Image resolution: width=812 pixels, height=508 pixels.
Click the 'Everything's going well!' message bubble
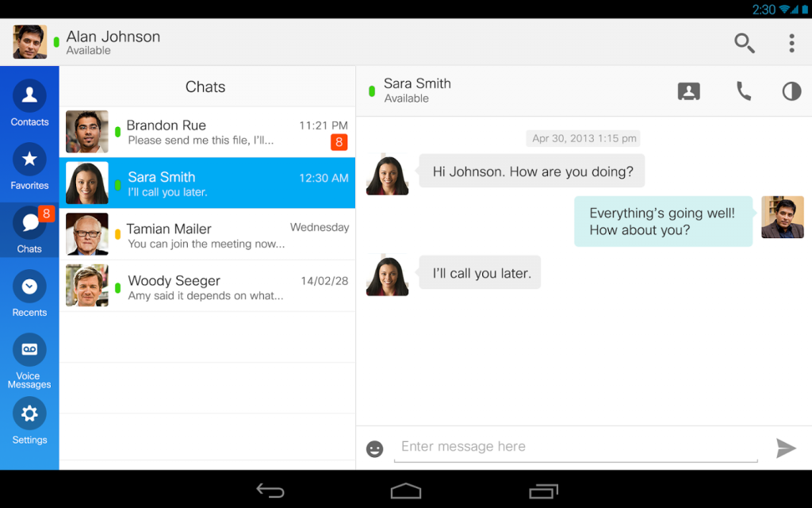(x=664, y=221)
